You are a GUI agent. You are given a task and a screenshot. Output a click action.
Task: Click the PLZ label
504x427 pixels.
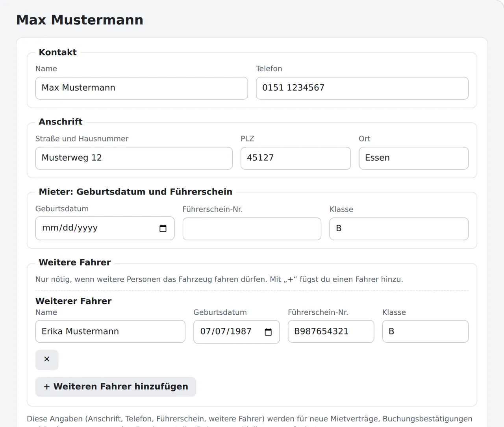click(x=248, y=139)
